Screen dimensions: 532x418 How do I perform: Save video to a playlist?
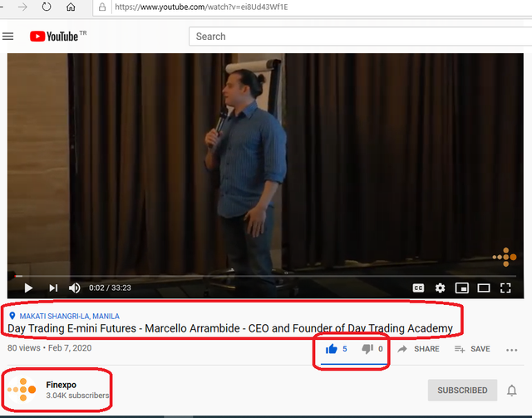472,349
